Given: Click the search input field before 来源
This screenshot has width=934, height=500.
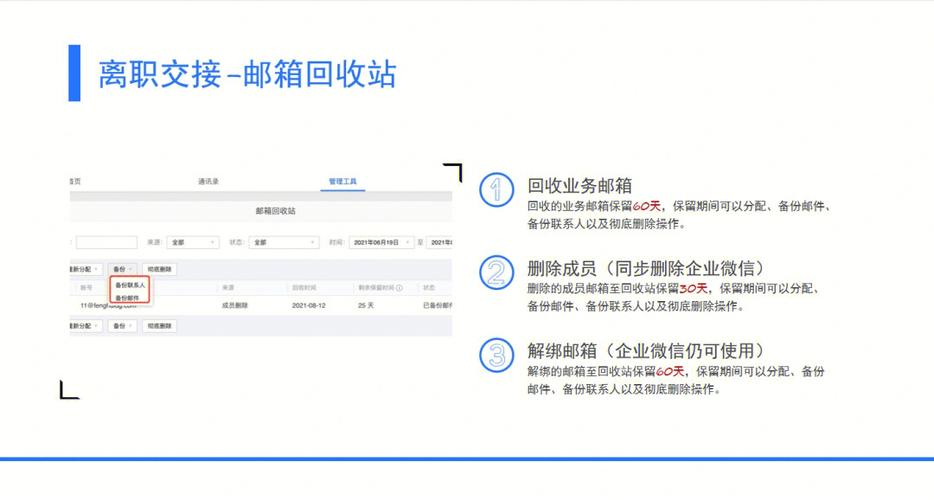Looking at the screenshot, I should (107, 243).
